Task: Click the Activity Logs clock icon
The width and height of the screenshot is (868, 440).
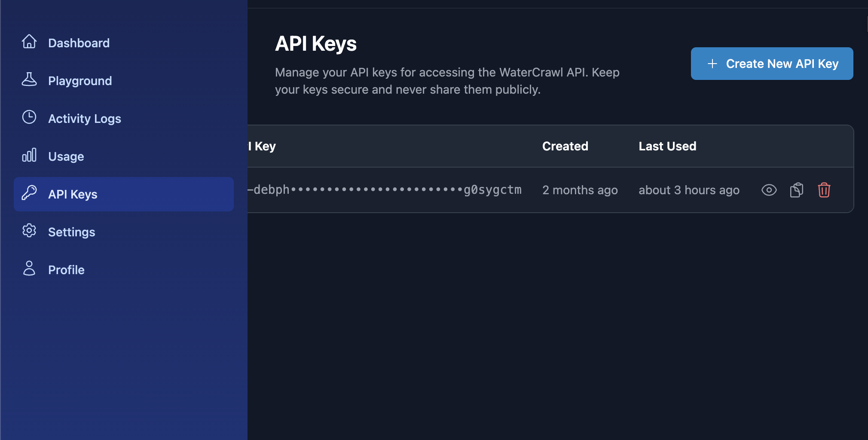Action: coord(29,117)
